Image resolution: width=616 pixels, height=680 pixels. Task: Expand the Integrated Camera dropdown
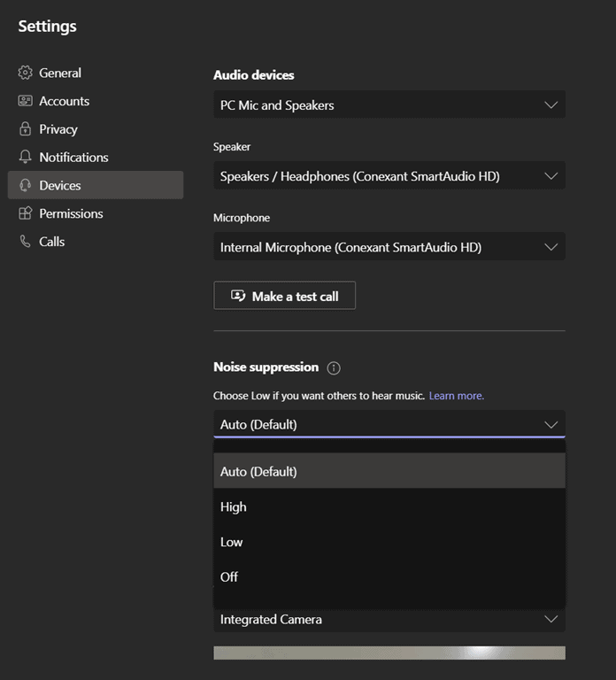pos(389,620)
